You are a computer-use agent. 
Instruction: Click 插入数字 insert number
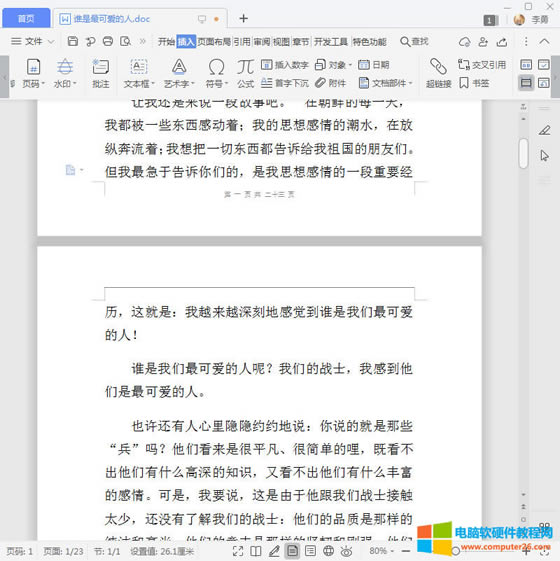(285, 65)
